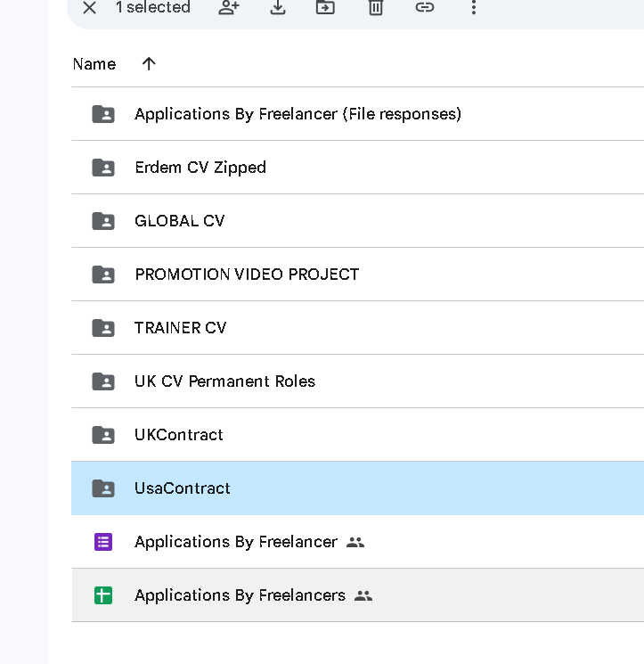
Task: Click the PROMOTION VIDEO PROJECT folder icon
Action: (103, 275)
